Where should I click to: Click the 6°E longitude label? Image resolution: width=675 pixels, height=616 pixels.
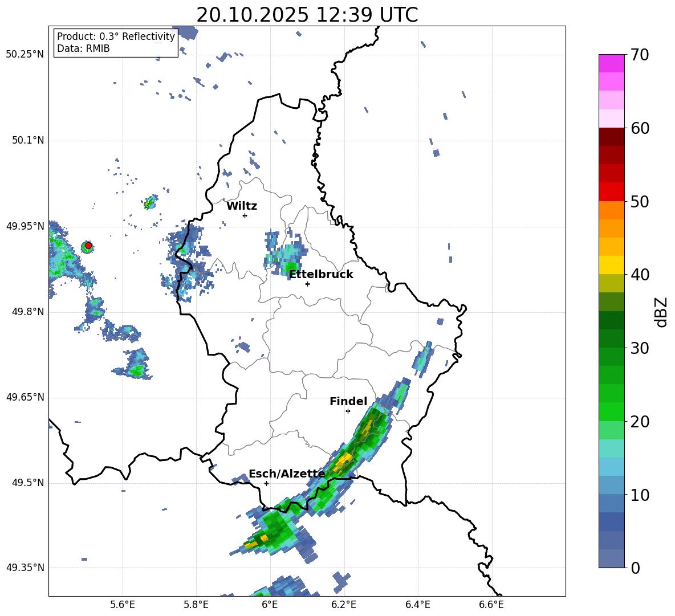tap(270, 605)
